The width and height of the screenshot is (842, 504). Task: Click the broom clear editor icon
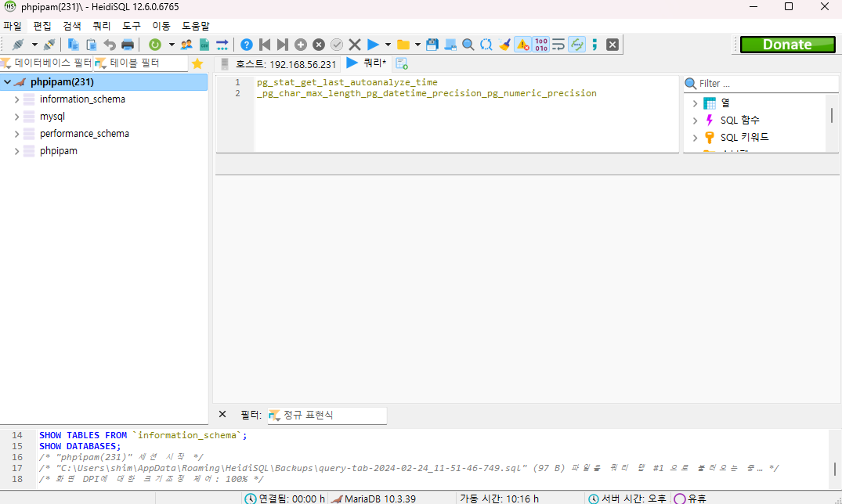(x=504, y=45)
